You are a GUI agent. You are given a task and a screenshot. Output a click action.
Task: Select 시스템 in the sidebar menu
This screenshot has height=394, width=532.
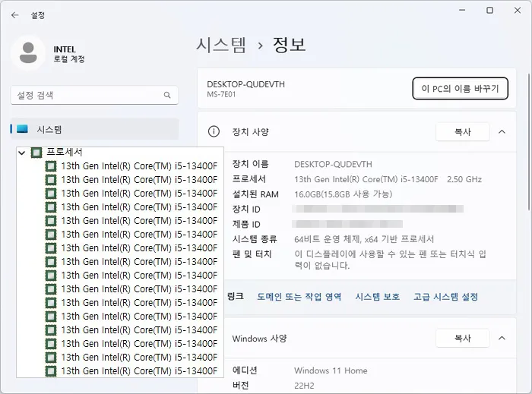pyautogui.click(x=95, y=129)
